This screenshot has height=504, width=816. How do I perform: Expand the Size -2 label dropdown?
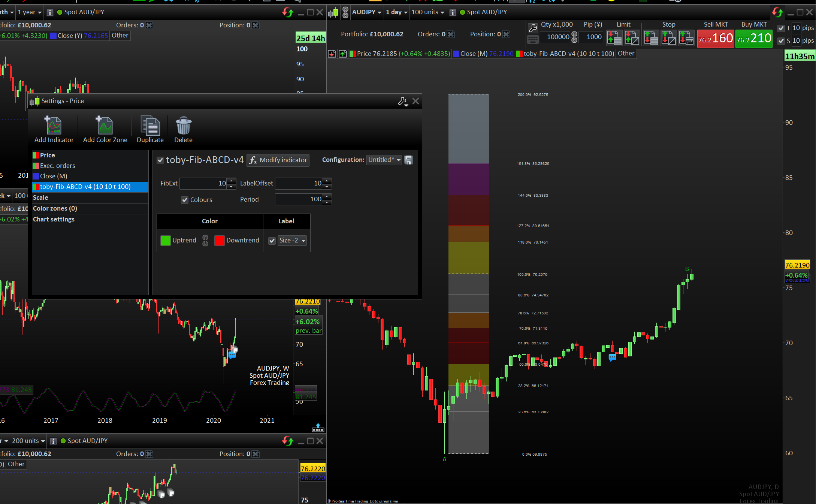pyautogui.click(x=292, y=241)
